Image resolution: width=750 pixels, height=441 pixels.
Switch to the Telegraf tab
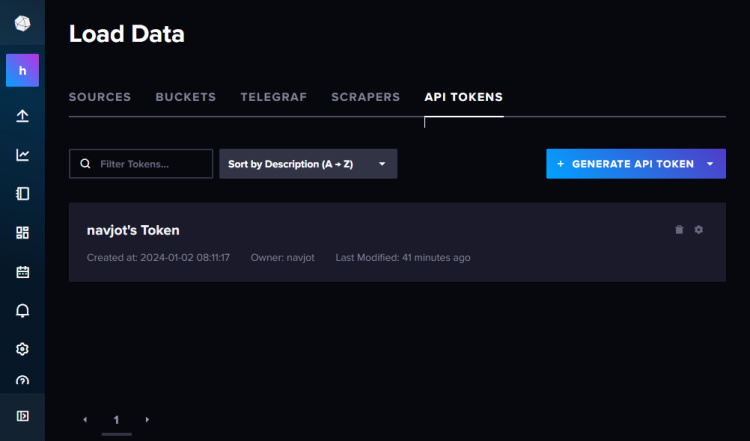tap(273, 97)
